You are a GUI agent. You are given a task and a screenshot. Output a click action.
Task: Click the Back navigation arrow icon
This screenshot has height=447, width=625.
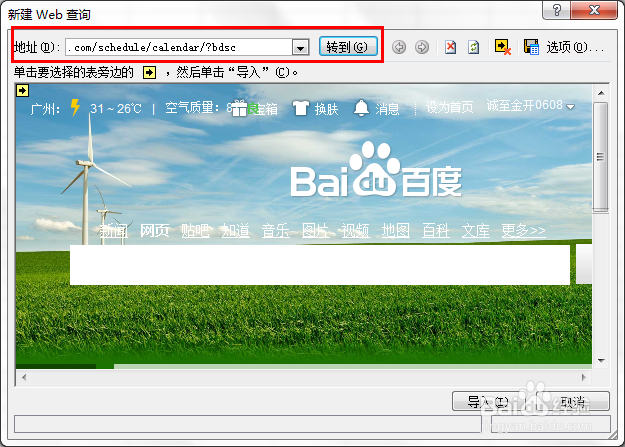(399, 47)
